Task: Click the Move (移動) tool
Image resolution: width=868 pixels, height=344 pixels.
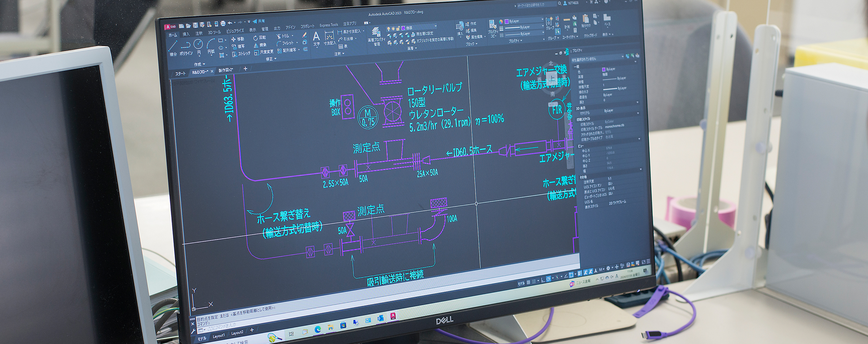Action: coord(238,39)
